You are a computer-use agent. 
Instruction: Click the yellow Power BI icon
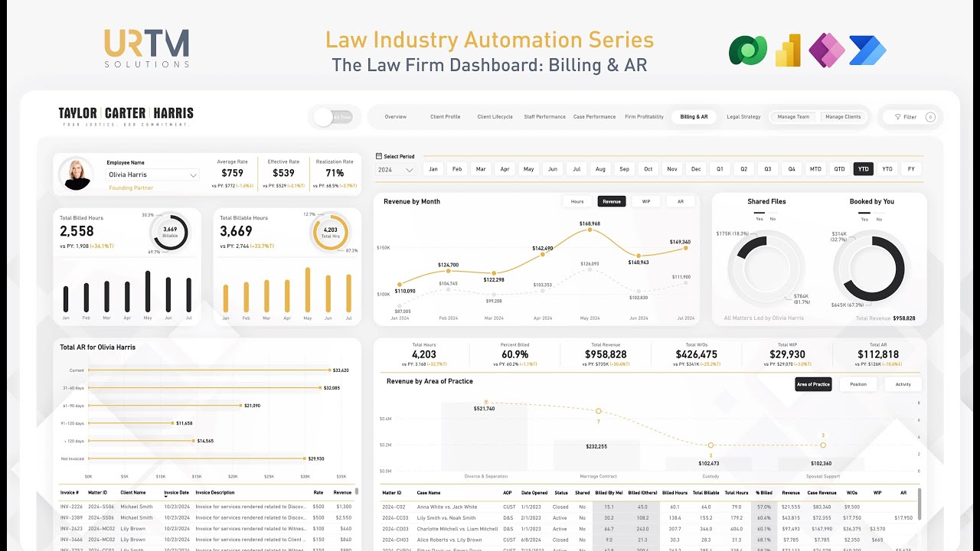pyautogui.click(x=787, y=51)
